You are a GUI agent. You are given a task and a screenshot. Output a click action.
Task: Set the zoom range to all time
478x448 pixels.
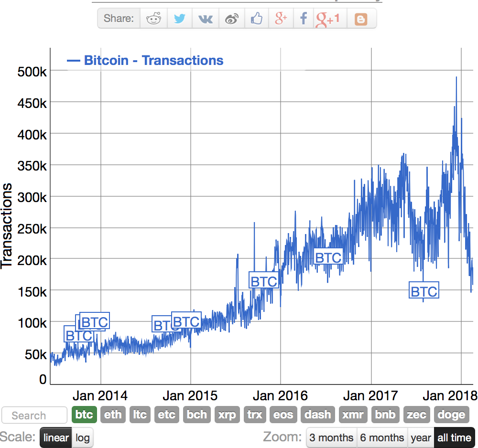(x=455, y=437)
